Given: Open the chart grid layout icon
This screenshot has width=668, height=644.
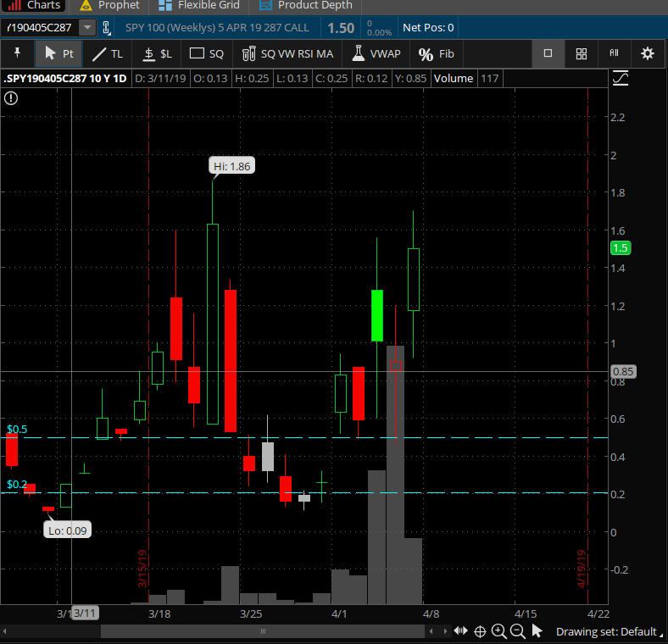Looking at the screenshot, I should (581, 53).
